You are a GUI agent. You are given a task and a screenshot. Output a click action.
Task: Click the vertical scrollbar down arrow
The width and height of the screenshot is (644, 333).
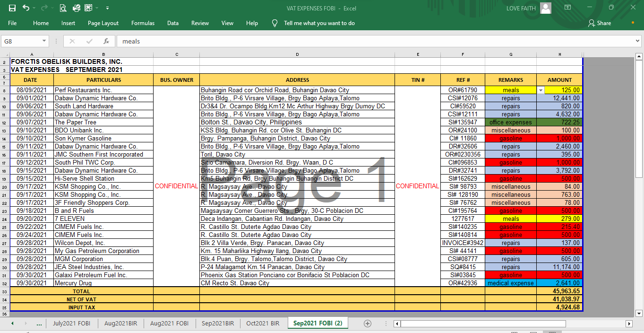pos(639,313)
